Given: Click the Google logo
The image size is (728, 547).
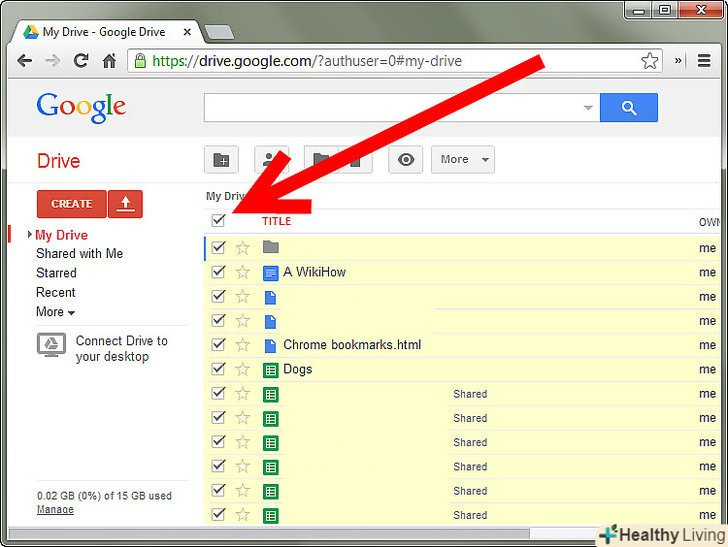Looking at the screenshot, I should point(81,107).
